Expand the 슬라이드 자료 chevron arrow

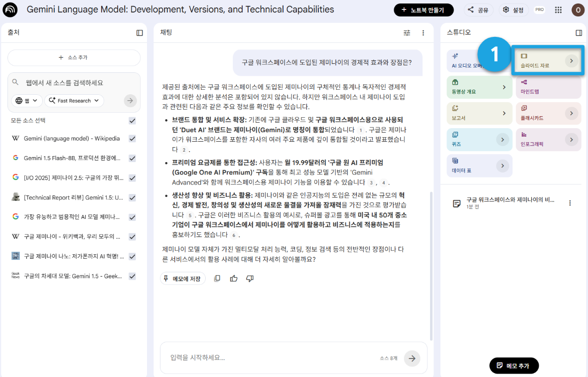coord(572,61)
